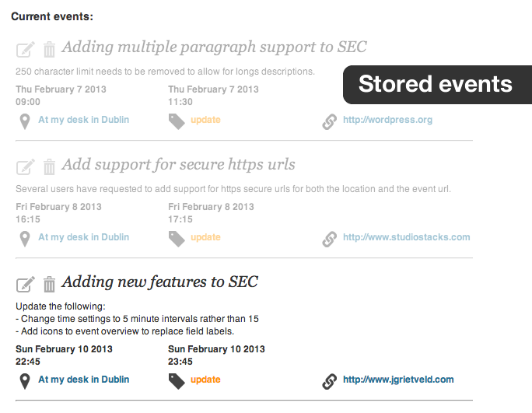The height and width of the screenshot is (413, 532).
Task: Click the location pin icon in Friday's event
Action: pos(25,240)
